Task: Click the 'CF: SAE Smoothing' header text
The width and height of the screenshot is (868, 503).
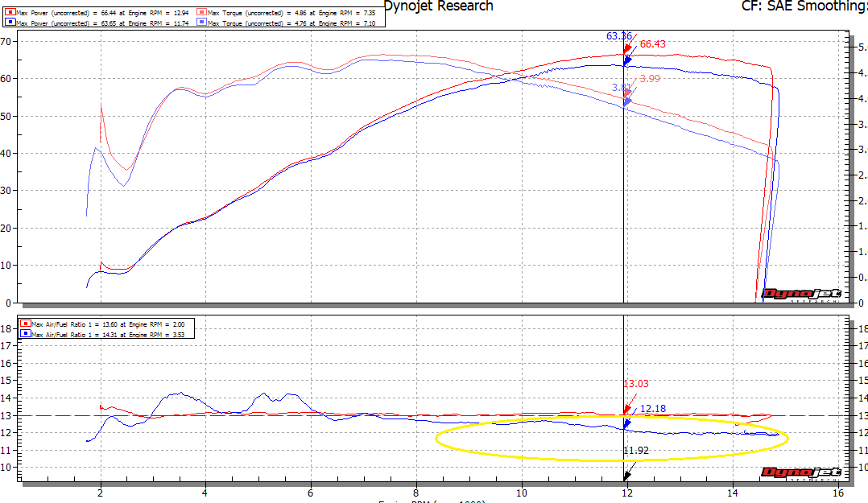Action: [x=804, y=6]
